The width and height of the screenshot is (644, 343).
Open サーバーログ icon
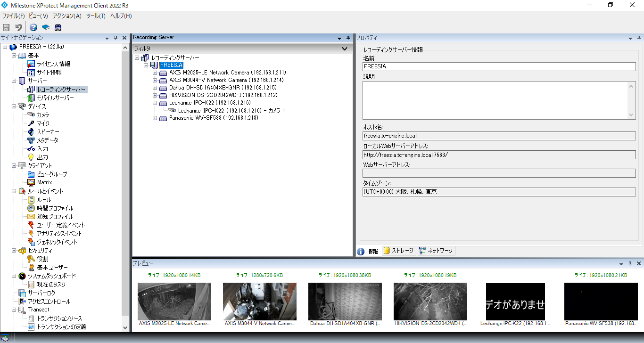(x=22, y=293)
